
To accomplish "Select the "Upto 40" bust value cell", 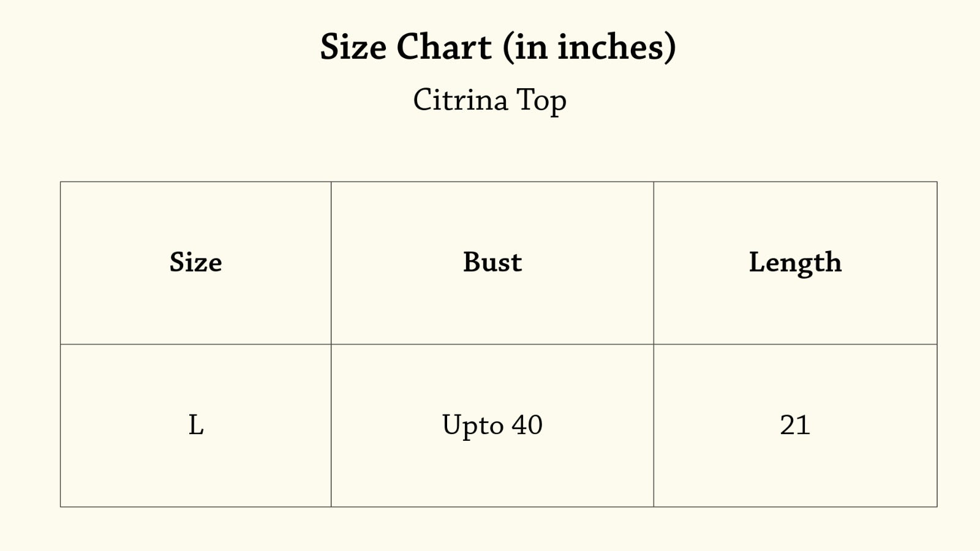I will pyautogui.click(x=492, y=425).
